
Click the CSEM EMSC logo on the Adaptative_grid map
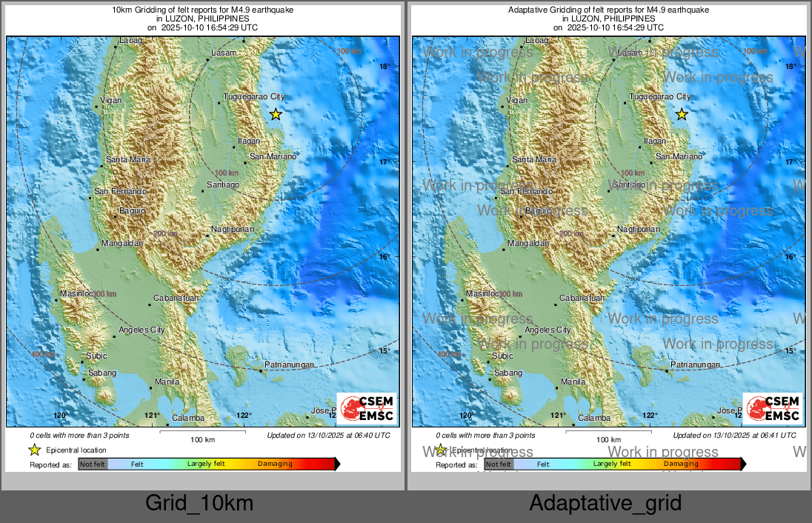(773, 409)
